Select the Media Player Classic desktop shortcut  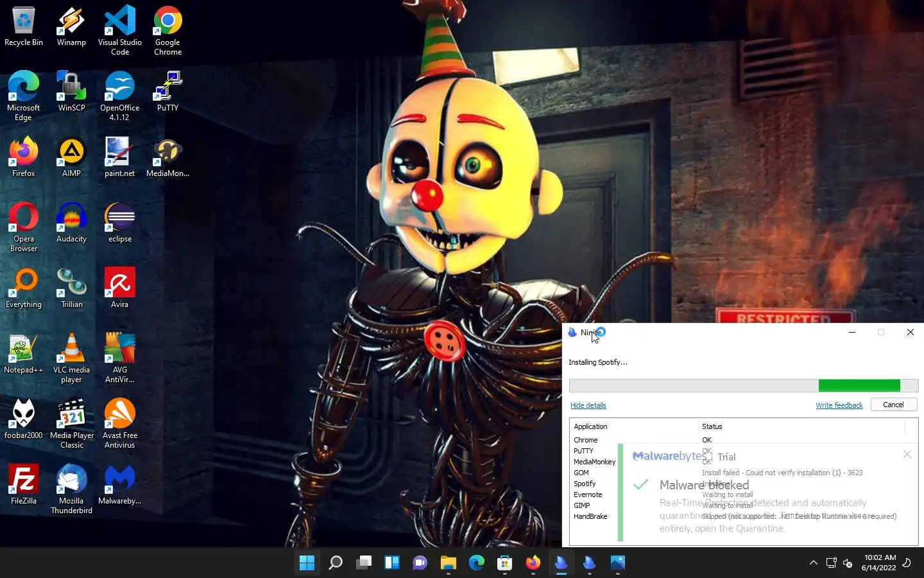71,424
